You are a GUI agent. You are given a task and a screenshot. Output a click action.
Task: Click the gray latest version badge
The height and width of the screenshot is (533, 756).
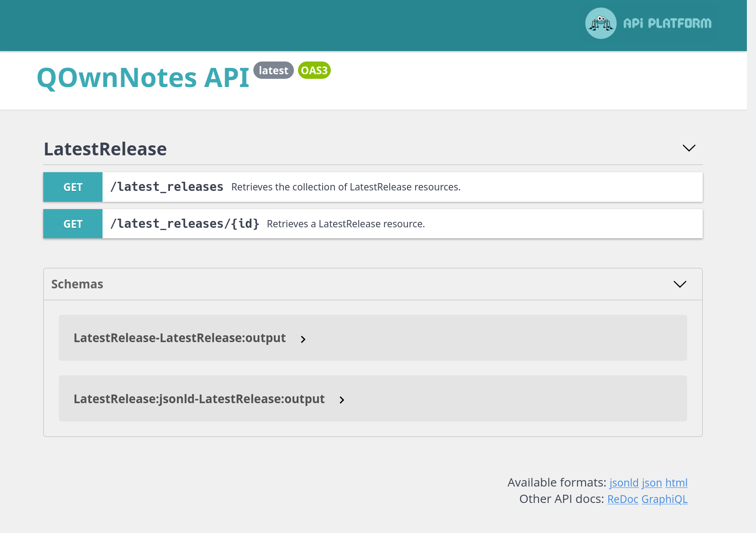[x=273, y=70]
